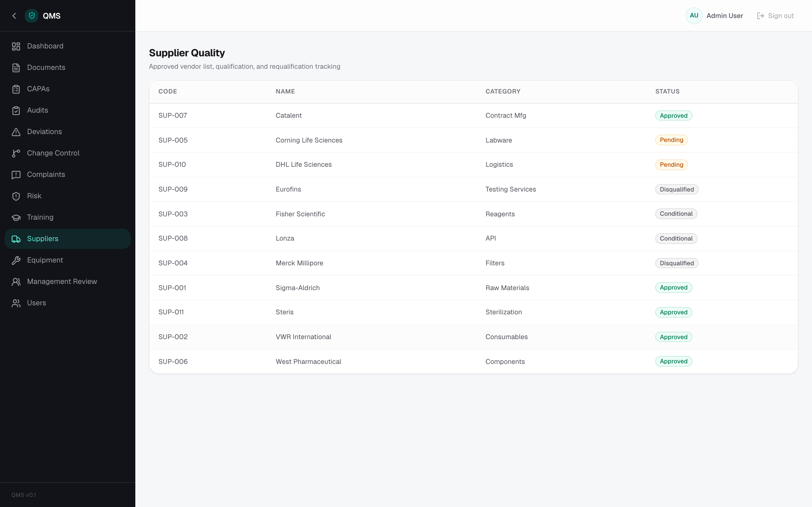
Task: Click the CAPAs clipboard icon
Action: pyautogui.click(x=16, y=89)
